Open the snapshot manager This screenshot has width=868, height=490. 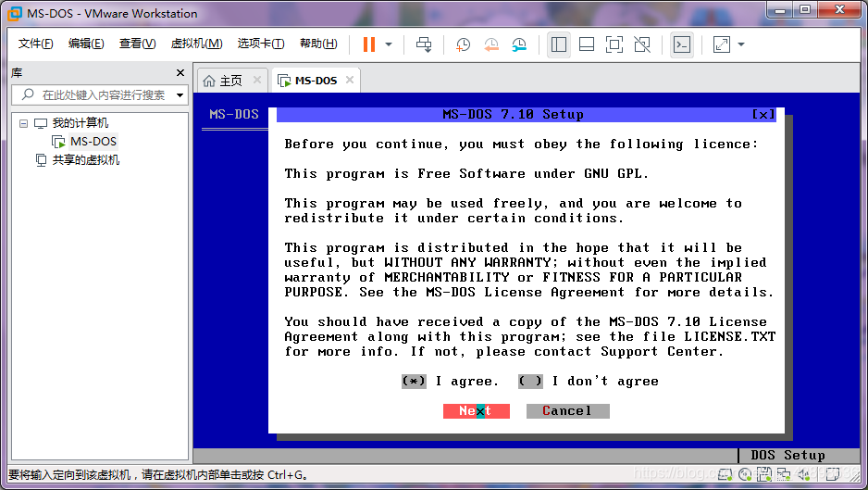519,44
